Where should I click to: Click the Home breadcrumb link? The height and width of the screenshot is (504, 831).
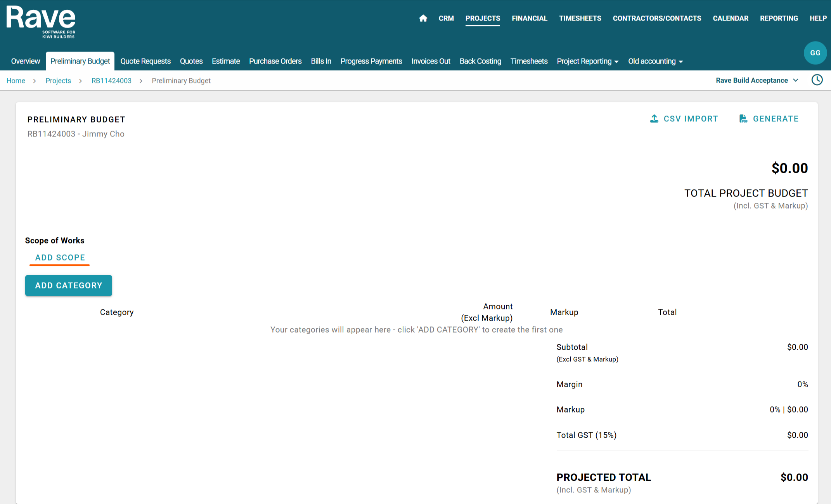(16, 81)
